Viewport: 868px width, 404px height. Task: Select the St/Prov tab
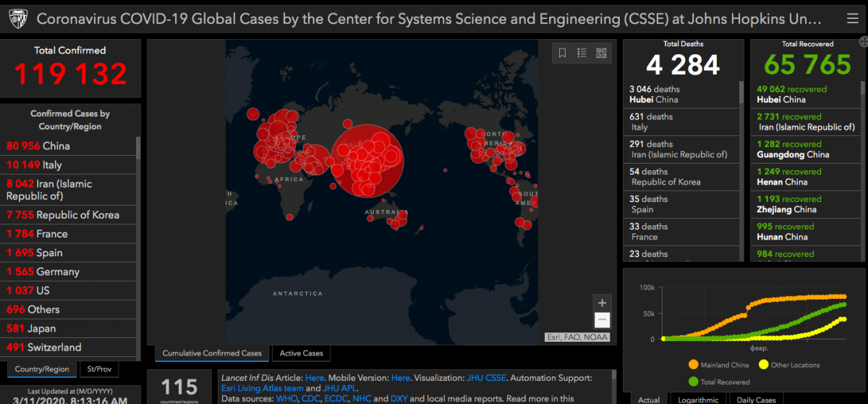pyautogui.click(x=100, y=369)
